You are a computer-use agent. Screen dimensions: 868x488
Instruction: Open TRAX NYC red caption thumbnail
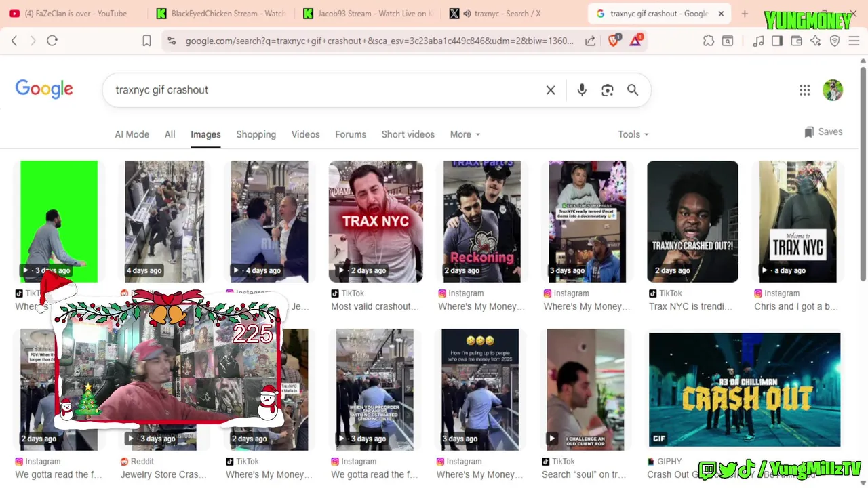point(376,222)
